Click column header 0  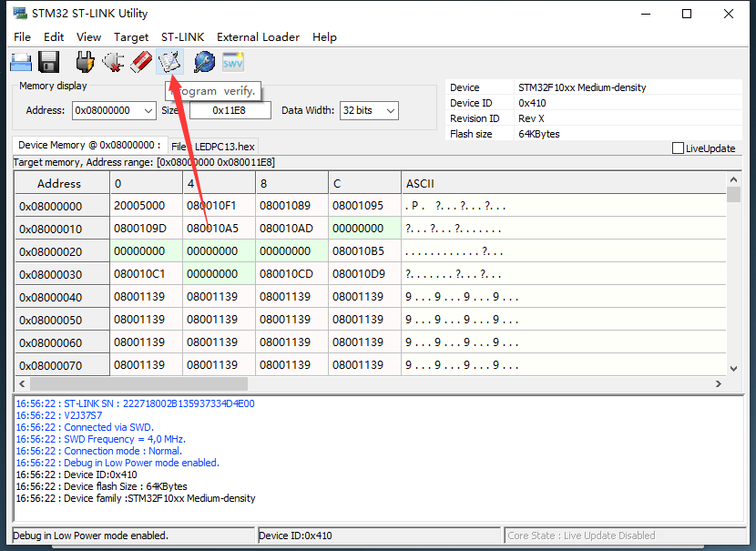[x=146, y=183]
